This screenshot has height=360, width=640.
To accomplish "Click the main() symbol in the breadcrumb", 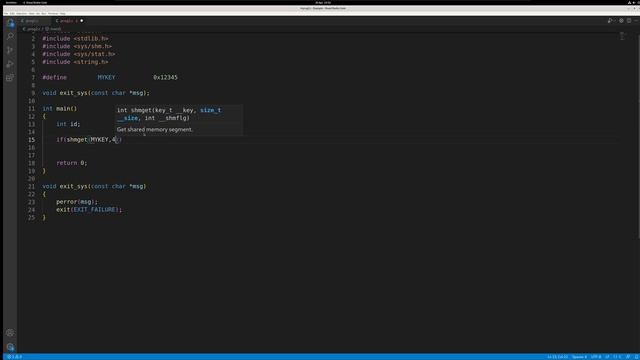I will click(x=53, y=29).
